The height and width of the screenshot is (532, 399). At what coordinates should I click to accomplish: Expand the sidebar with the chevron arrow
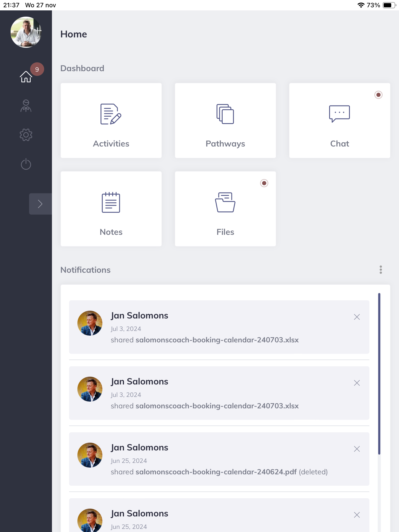point(40,204)
